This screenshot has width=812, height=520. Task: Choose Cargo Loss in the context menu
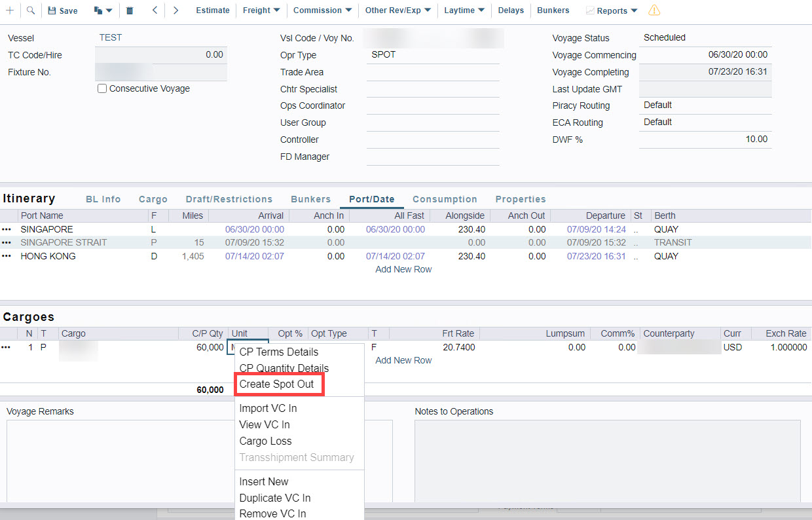tap(265, 441)
